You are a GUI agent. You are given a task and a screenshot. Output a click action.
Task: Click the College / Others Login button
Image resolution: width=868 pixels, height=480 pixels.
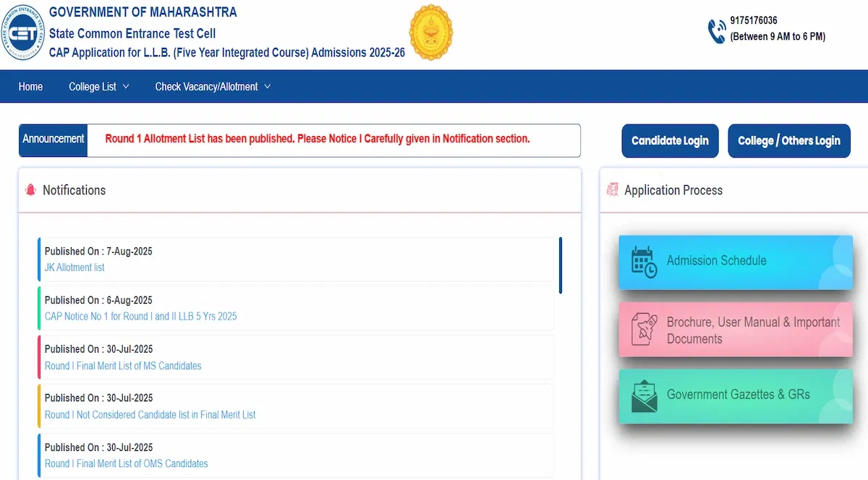tap(789, 140)
